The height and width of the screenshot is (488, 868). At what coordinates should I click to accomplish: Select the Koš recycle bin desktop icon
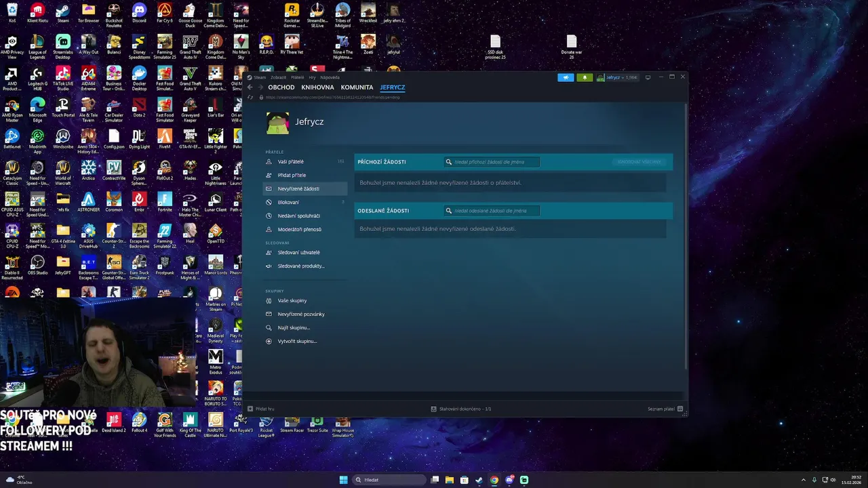(12, 13)
